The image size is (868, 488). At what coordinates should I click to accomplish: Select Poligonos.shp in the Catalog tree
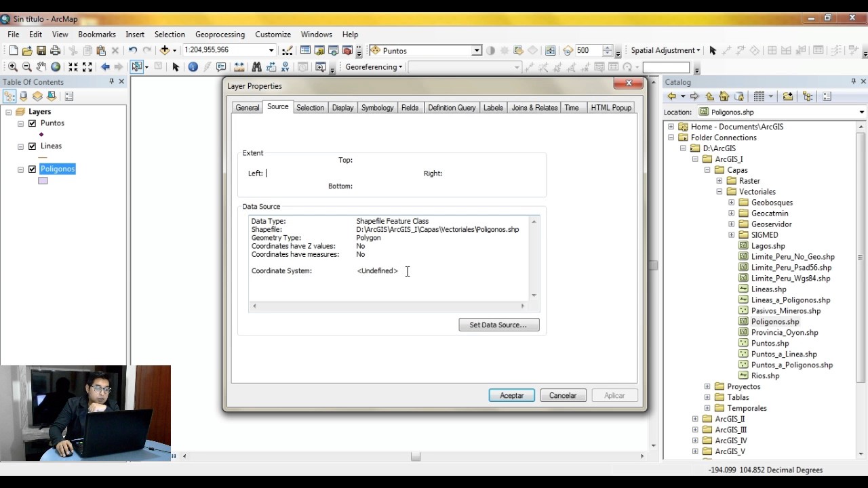click(x=775, y=322)
